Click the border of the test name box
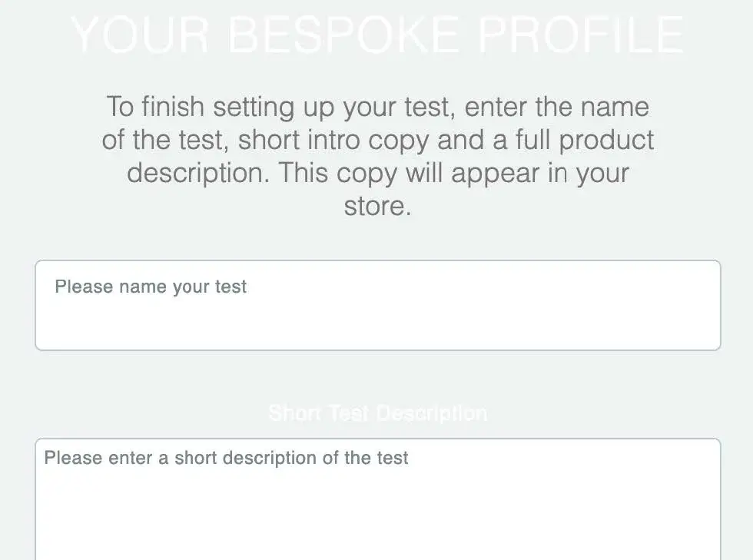 [376, 261]
